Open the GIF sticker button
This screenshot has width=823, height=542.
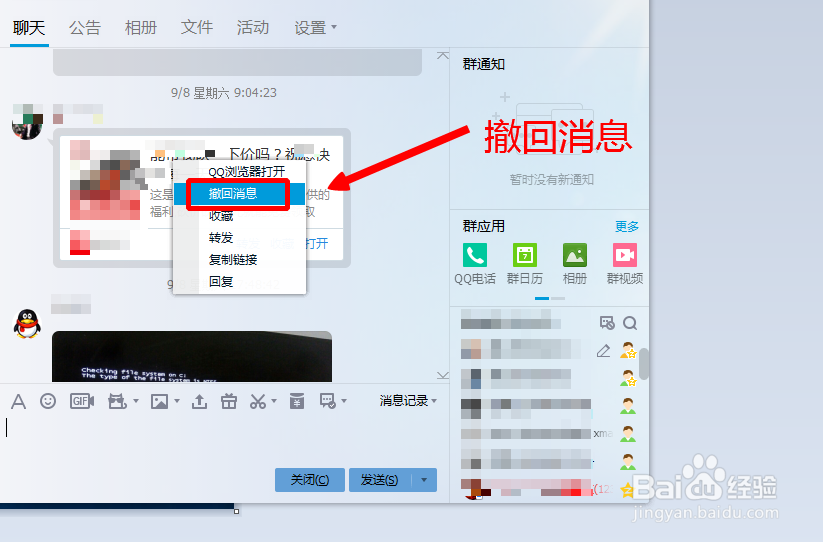(x=82, y=401)
